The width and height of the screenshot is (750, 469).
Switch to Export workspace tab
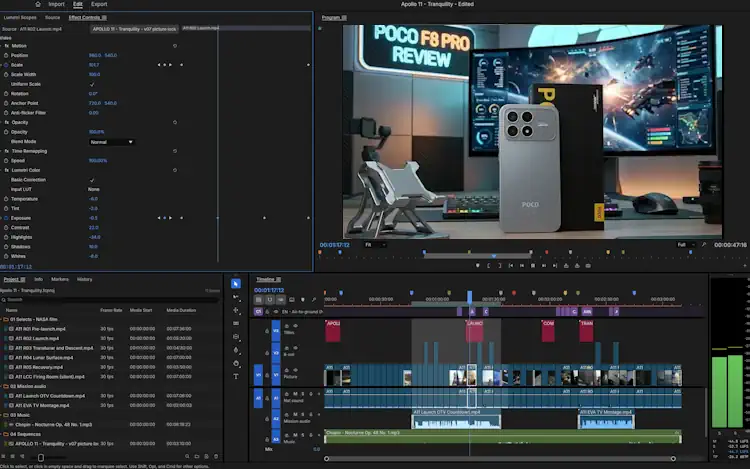(99, 4)
